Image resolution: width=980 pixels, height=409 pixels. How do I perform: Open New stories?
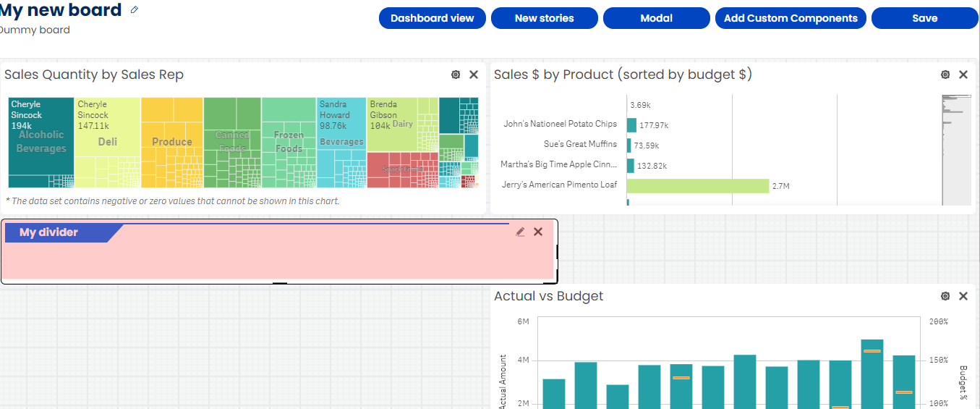click(x=545, y=18)
